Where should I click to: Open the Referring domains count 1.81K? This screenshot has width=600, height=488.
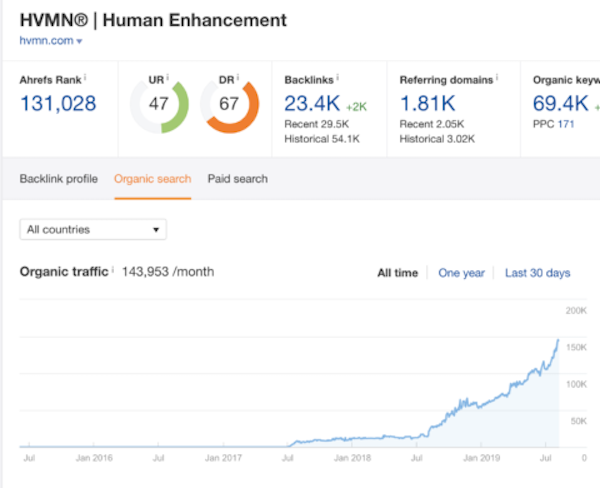(427, 103)
